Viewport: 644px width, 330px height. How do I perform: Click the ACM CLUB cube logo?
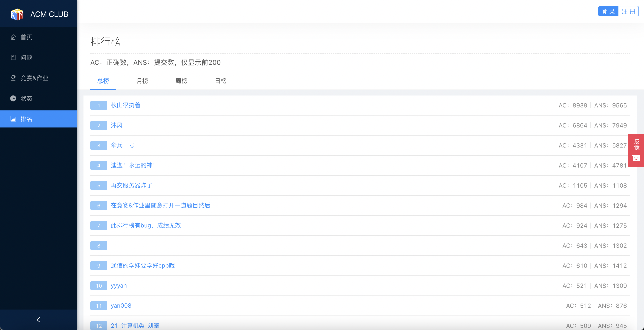point(17,14)
